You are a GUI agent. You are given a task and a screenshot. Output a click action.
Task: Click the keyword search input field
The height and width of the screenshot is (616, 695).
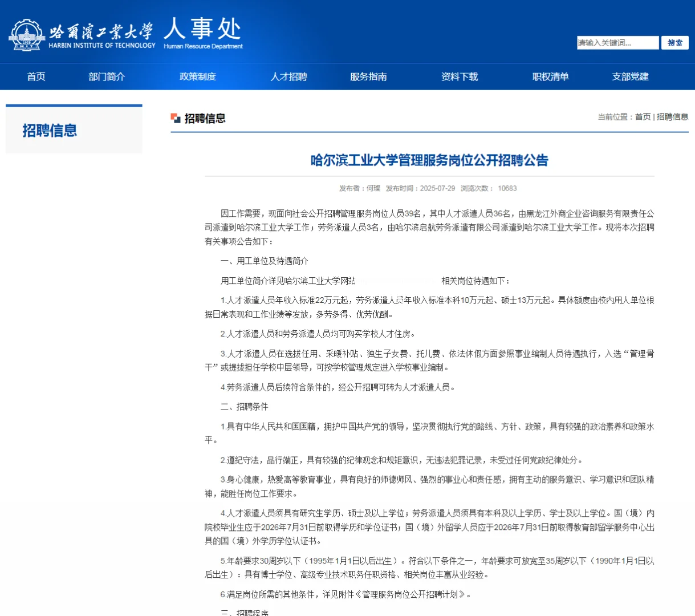617,43
